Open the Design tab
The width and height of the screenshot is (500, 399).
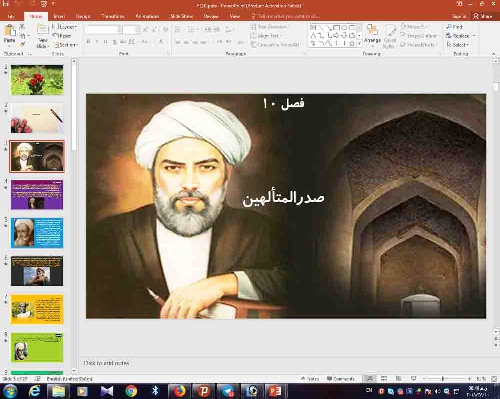(83, 16)
